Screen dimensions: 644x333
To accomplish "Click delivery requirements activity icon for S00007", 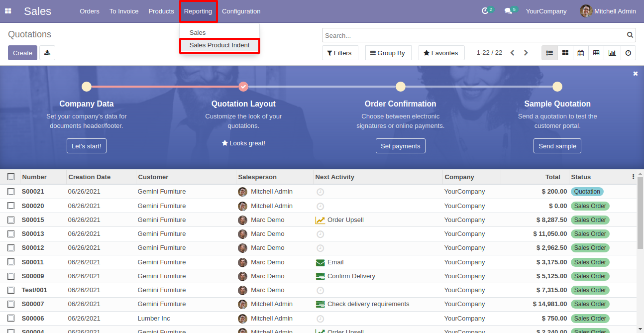I will pyautogui.click(x=320, y=304).
